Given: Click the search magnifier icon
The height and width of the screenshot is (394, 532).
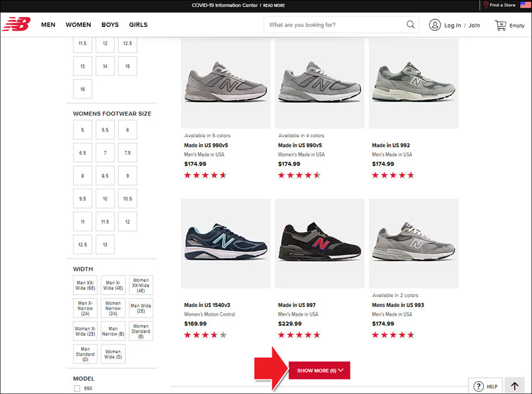Looking at the screenshot, I should click(411, 24).
